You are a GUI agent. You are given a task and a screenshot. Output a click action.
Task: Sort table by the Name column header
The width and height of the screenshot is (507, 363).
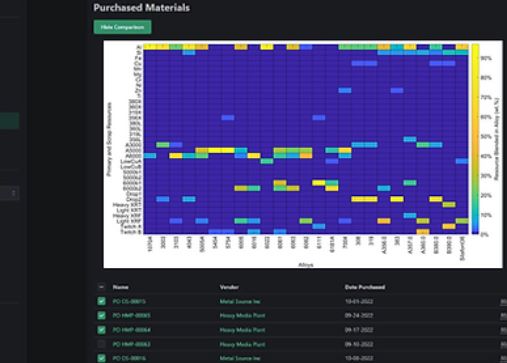[120, 287]
